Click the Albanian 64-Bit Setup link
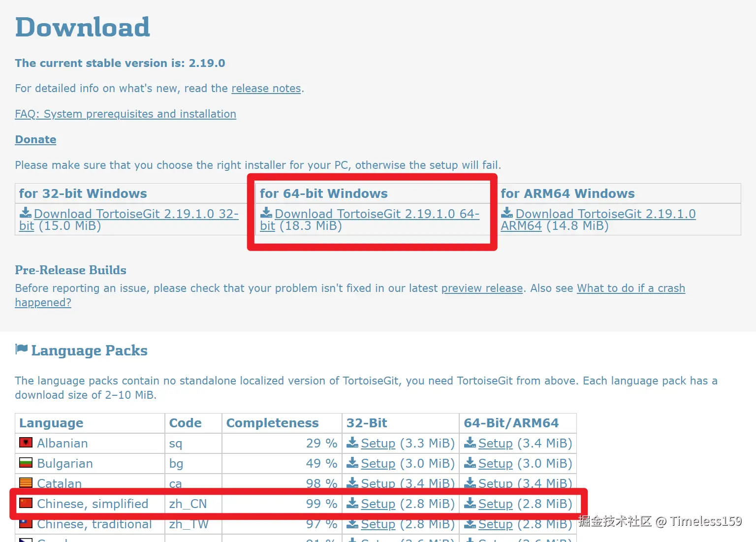The height and width of the screenshot is (542, 756). coord(495,443)
